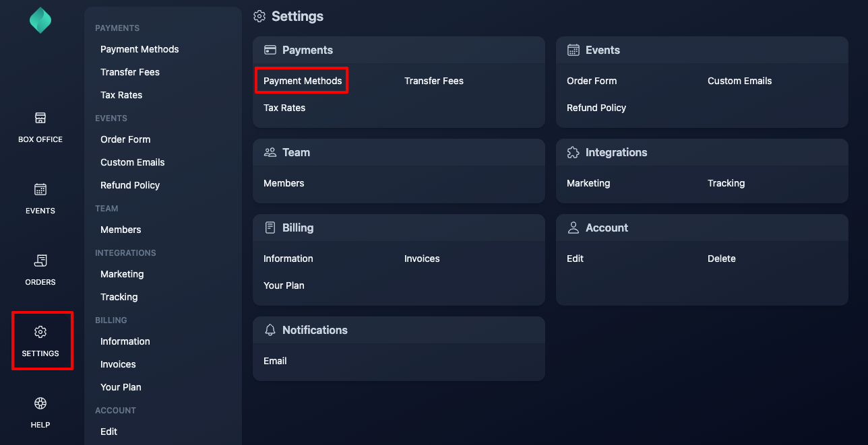Screen dimensions: 868x445
Task: Open Tracking in the sidebar
Action: (x=119, y=297)
